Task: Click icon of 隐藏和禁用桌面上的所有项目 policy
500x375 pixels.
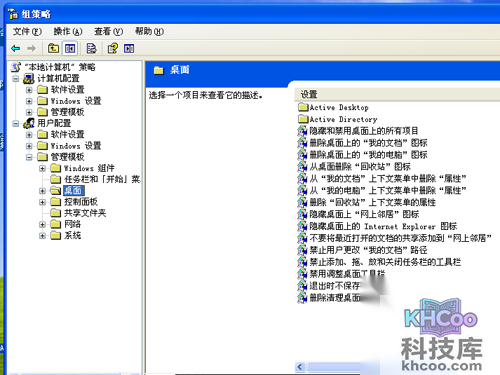Action: pos(302,131)
